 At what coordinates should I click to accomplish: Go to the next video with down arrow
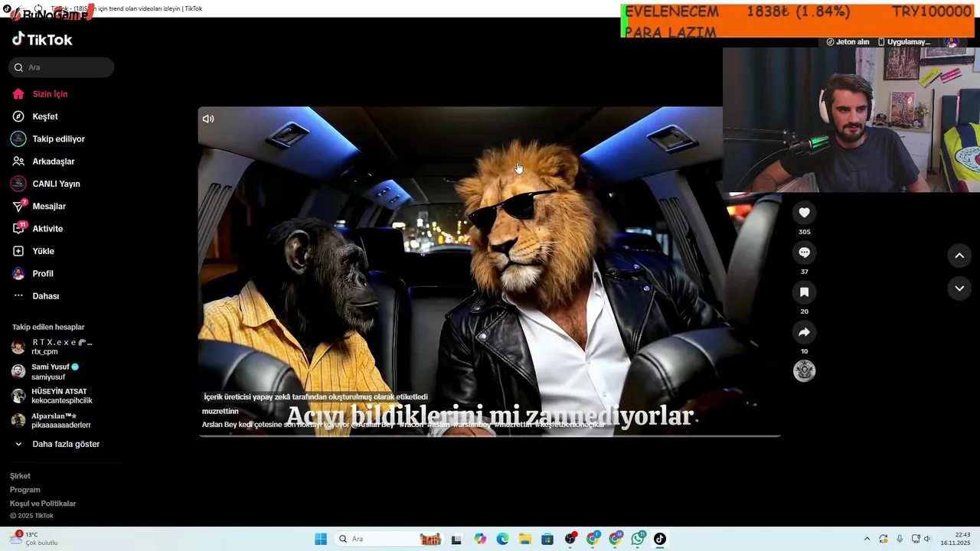point(959,289)
